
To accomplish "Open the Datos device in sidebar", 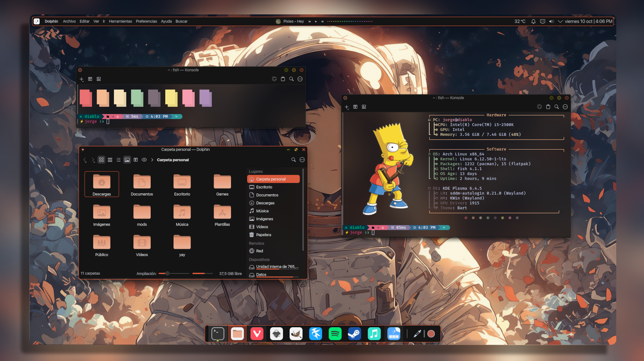I will [274, 275].
